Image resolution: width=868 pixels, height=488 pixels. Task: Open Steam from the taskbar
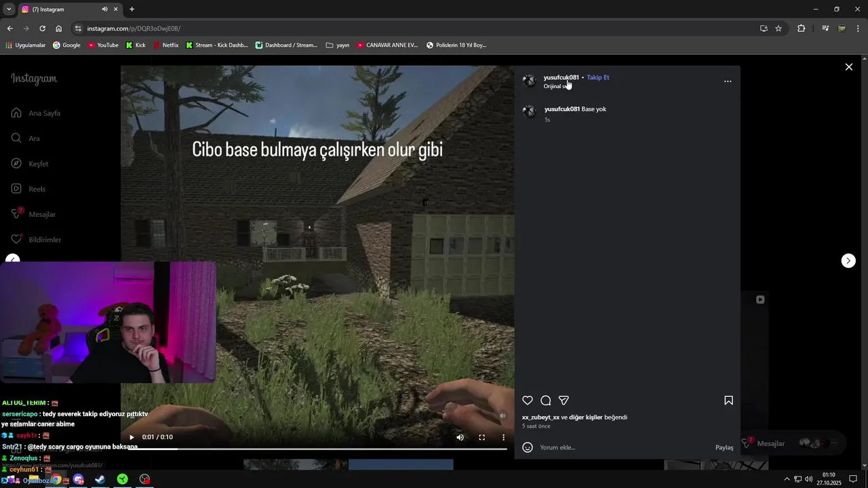coord(100,479)
